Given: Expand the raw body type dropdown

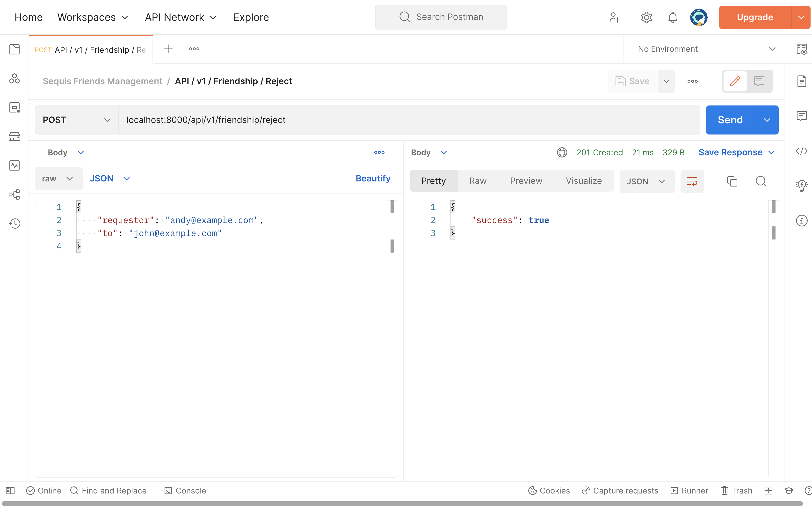Looking at the screenshot, I should point(58,179).
